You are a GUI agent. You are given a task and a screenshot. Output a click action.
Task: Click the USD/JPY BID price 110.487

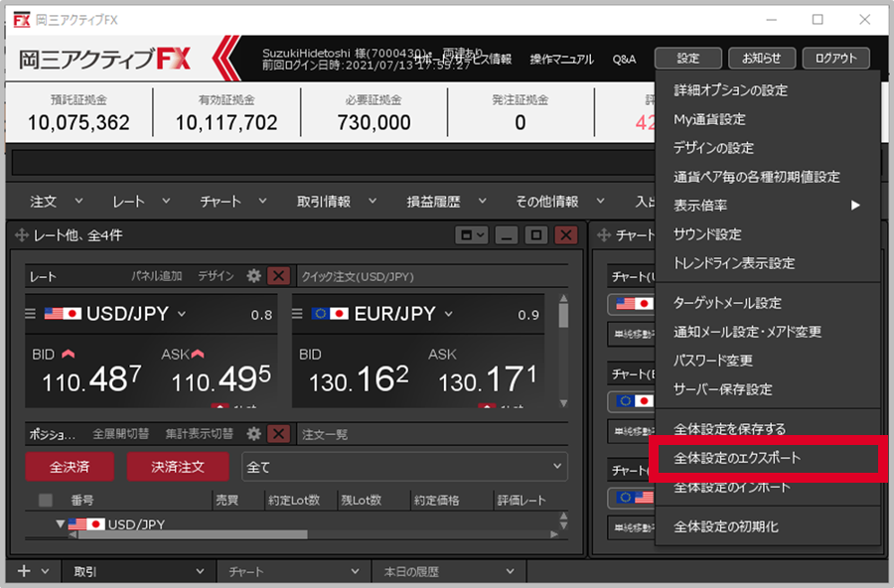coord(91,379)
